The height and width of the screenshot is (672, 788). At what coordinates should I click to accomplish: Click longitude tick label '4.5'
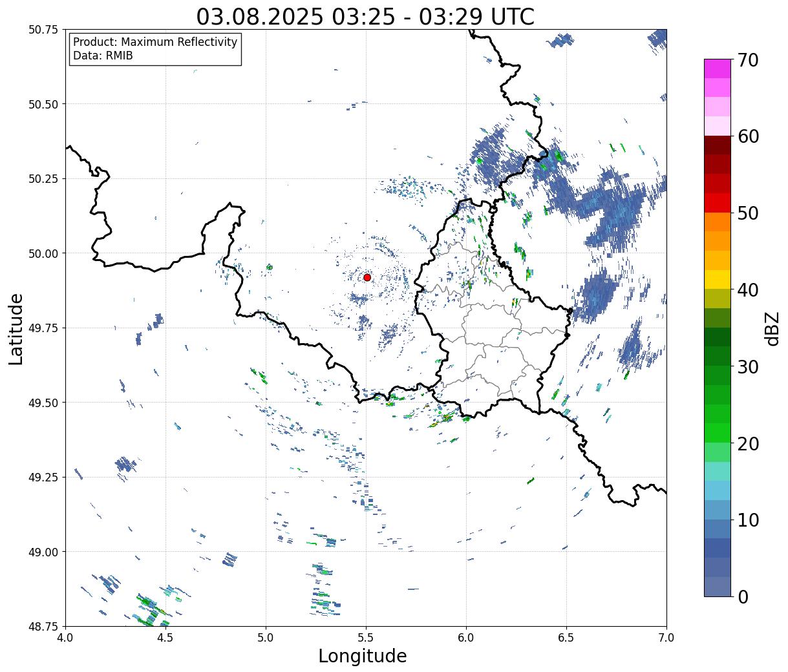click(165, 638)
